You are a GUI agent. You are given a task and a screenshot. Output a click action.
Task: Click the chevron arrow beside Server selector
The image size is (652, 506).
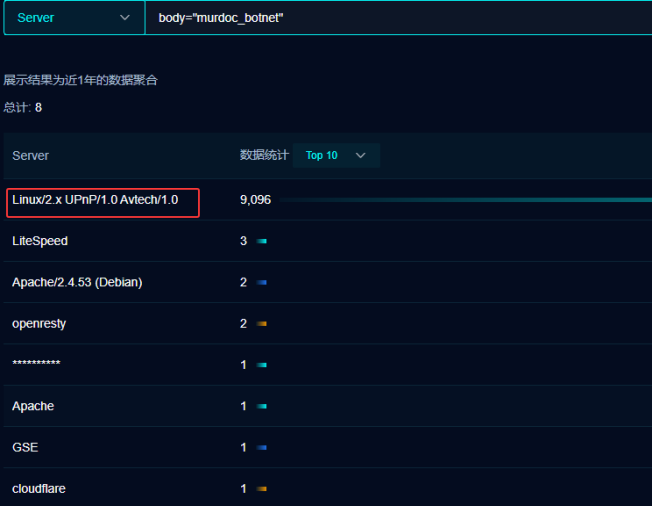tap(125, 18)
